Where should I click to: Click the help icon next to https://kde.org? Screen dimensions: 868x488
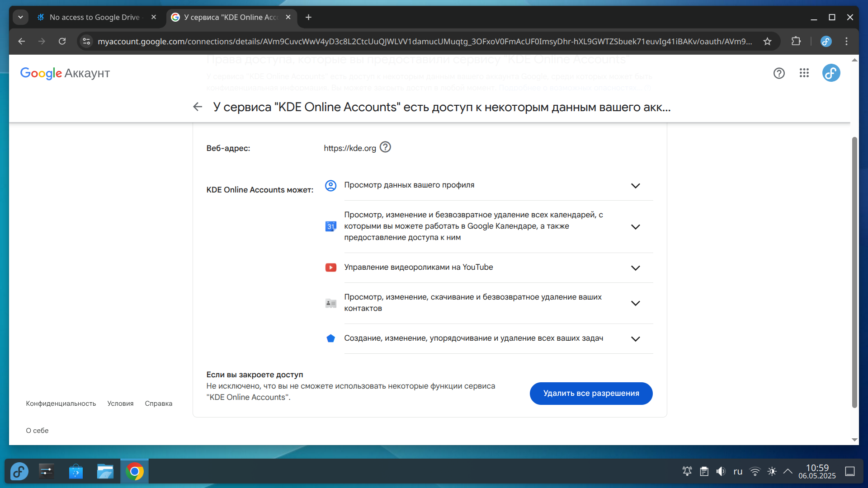coord(385,147)
